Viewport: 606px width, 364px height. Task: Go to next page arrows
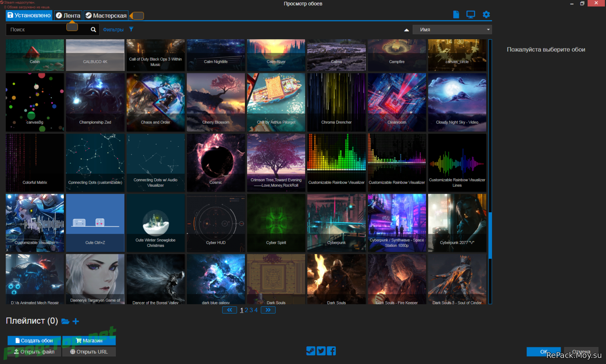pyautogui.click(x=268, y=310)
